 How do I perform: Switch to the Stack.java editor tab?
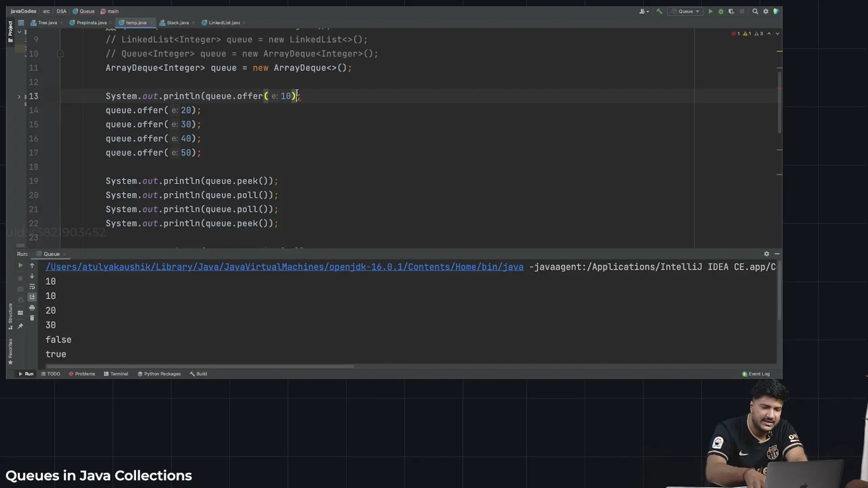tap(177, 23)
